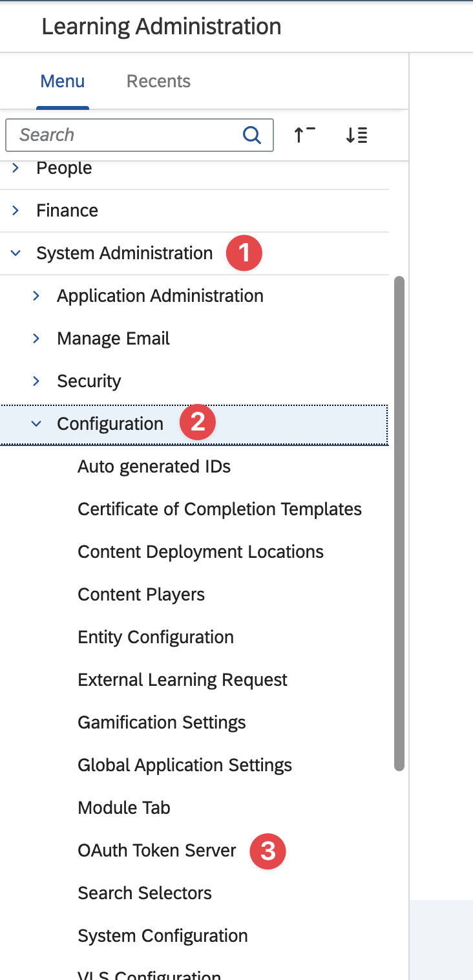Click the search magnifier icon
Viewport: 473px width, 980px height.
251,135
